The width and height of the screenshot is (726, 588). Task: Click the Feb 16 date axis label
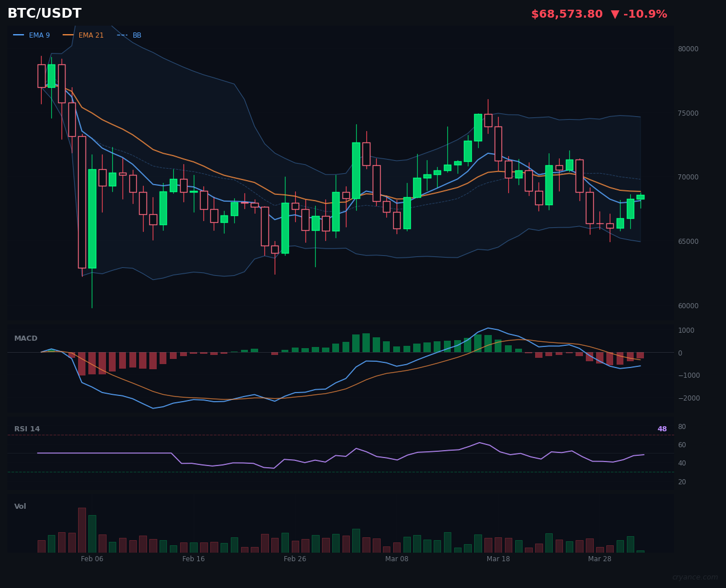[193, 559]
